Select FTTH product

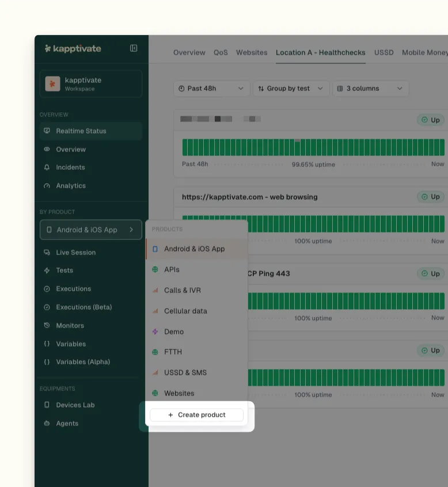pyautogui.click(x=197, y=352)
